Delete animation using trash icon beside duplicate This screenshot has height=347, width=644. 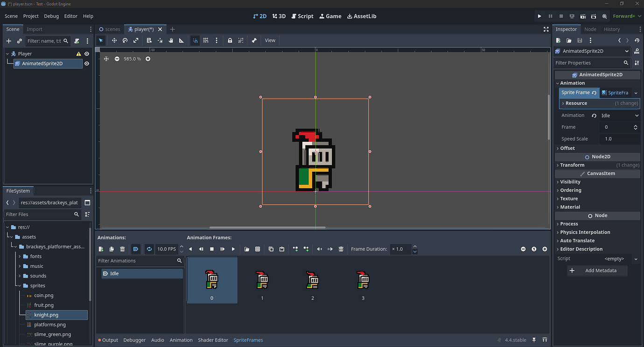pyautogui.click(x=122, y=249)
